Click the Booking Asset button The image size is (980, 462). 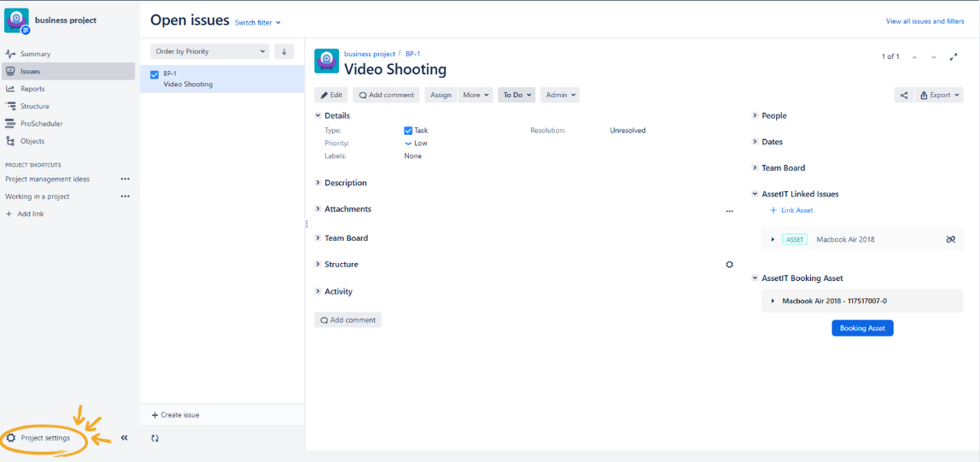(862, 328)
